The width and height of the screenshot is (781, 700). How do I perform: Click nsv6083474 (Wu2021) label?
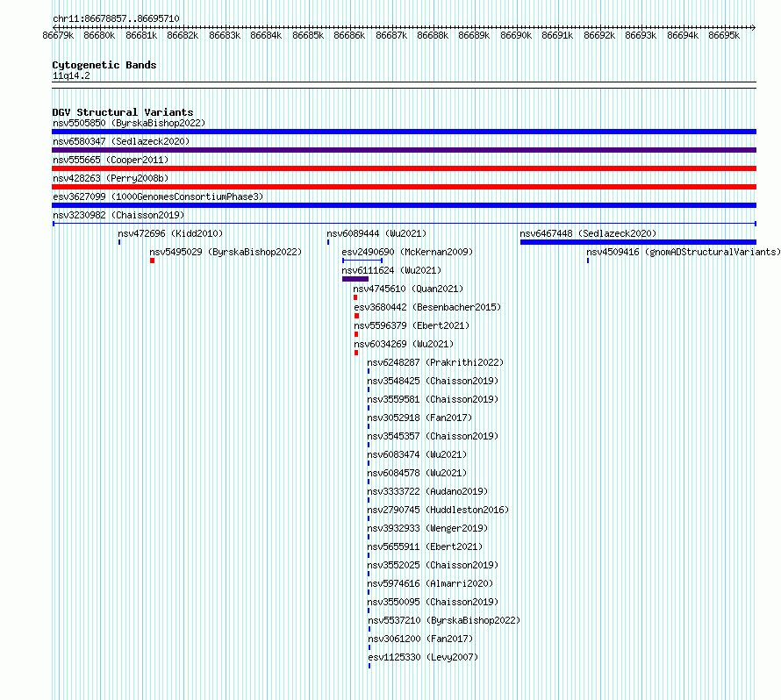tap(417, 454)
